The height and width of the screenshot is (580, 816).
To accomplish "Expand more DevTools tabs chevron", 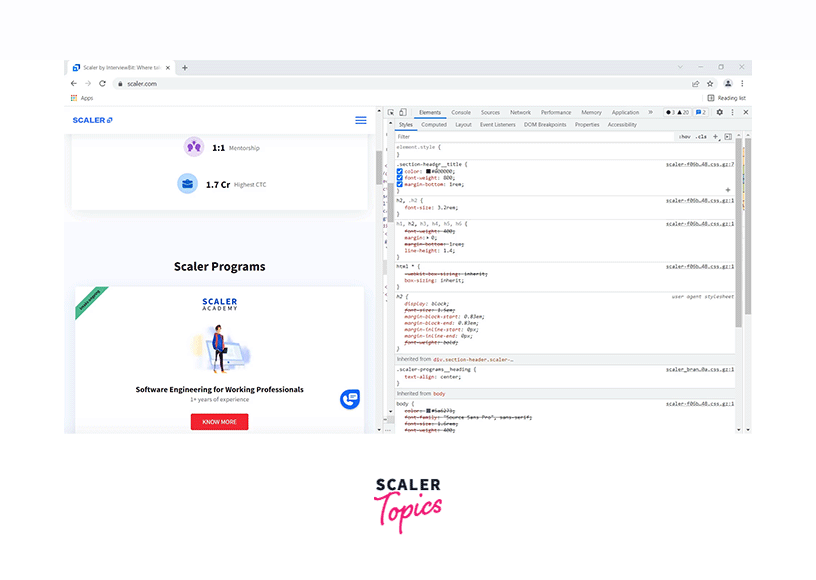I will click(650, 113).
